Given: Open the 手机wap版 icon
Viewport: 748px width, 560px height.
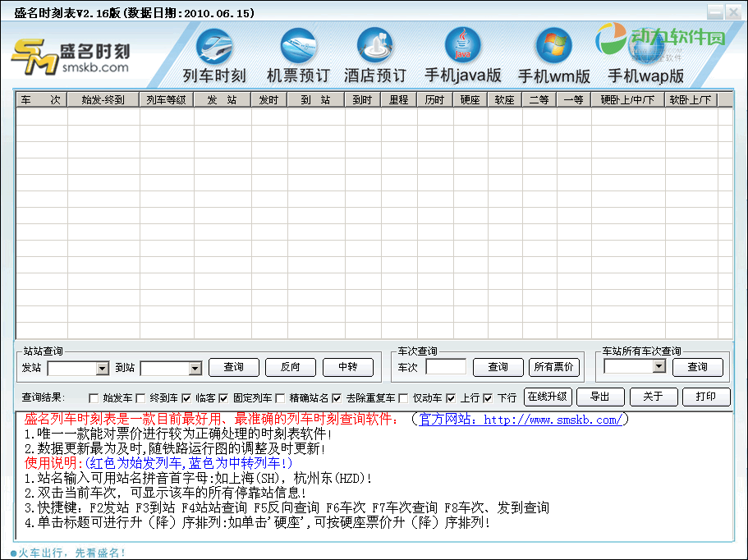Looking at the screenshot, I should [x=645, y=47].
